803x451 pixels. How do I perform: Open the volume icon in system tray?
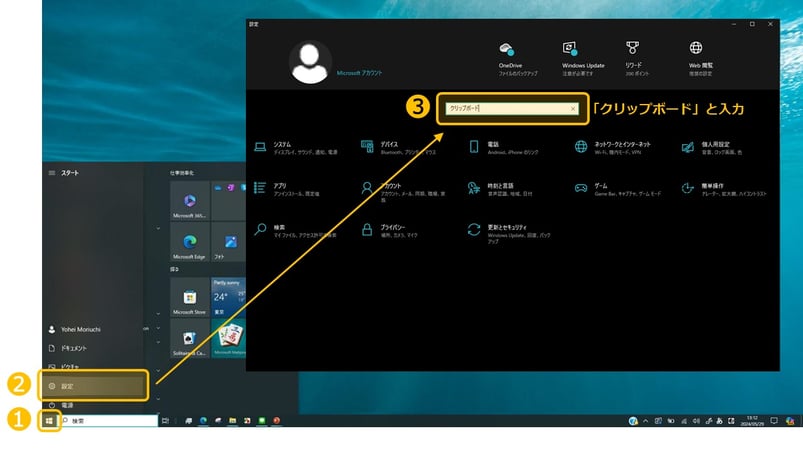point(696,421)
